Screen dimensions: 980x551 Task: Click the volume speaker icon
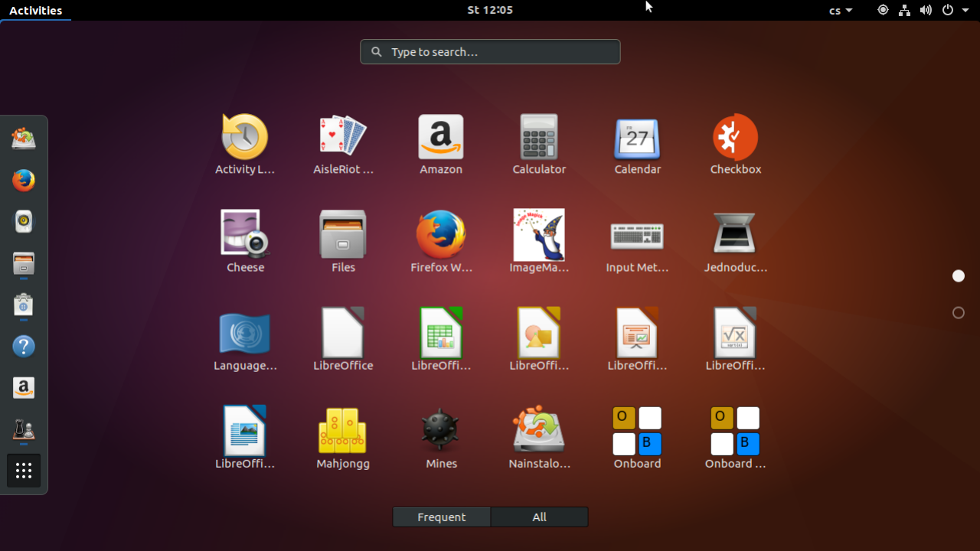click(x=926, y=10)
